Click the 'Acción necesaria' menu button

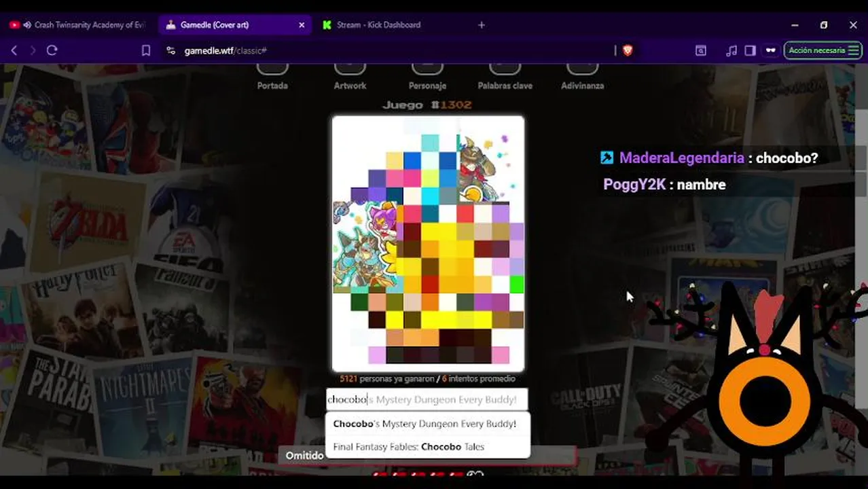[823, 50]
